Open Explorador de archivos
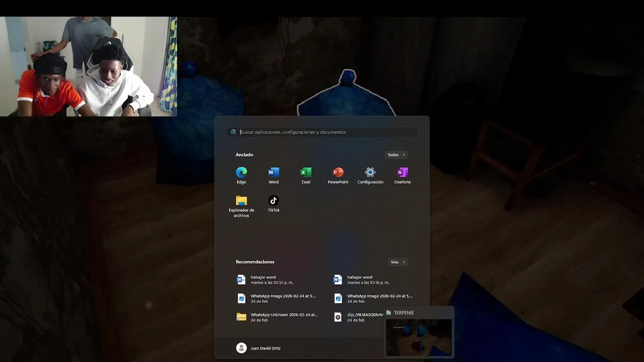This screenshot has width=644, height=362. coord(242,206)
